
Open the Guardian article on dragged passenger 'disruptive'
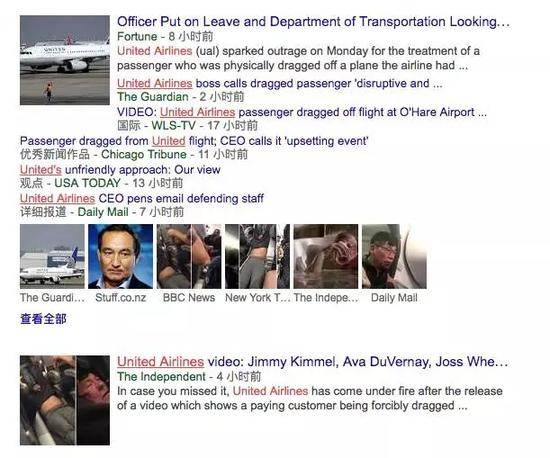280,83
